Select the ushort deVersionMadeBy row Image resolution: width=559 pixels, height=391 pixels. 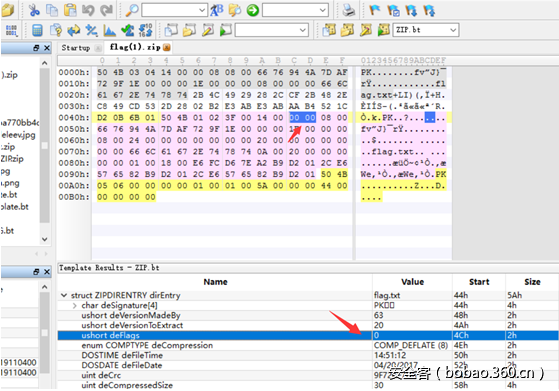pyautogui.click(x=308, y=315)
